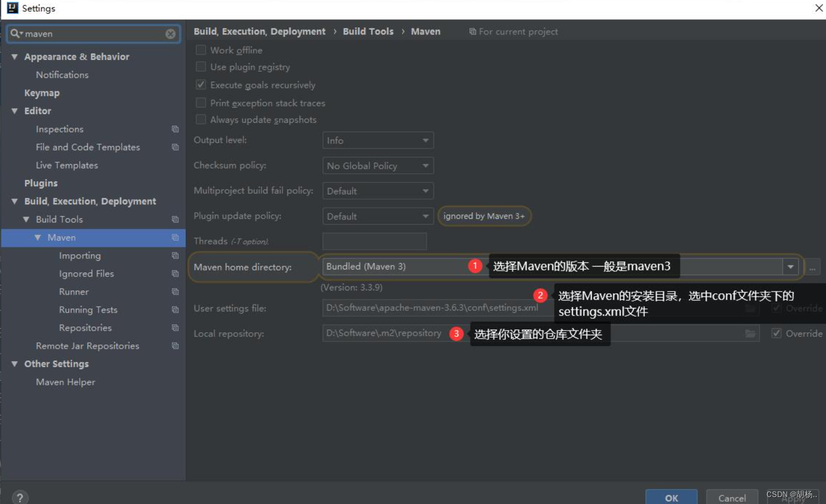The image size is (826, 504).
Task: Toggle Override for User settings file
Action: coord(776,308)
